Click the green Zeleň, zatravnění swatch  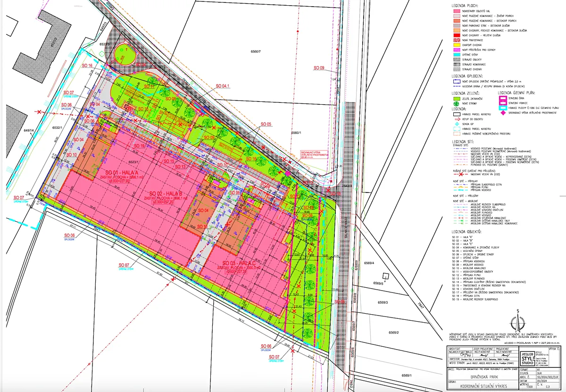click(457, 99)
